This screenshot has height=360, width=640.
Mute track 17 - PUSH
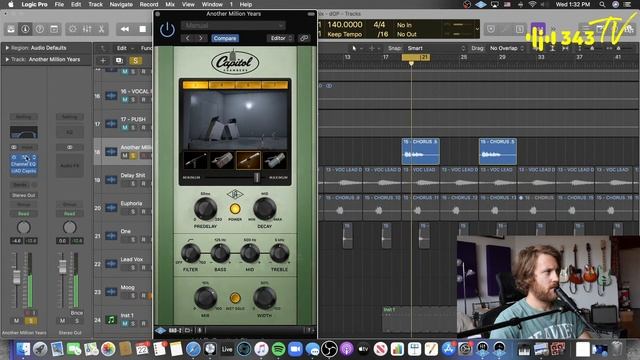tap(125, 127)
